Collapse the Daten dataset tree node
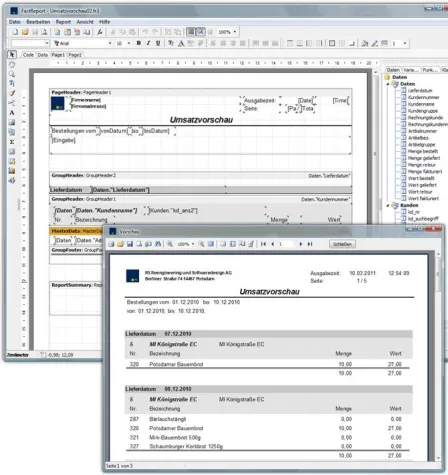 pyautogui.click(x=388, y=84)
